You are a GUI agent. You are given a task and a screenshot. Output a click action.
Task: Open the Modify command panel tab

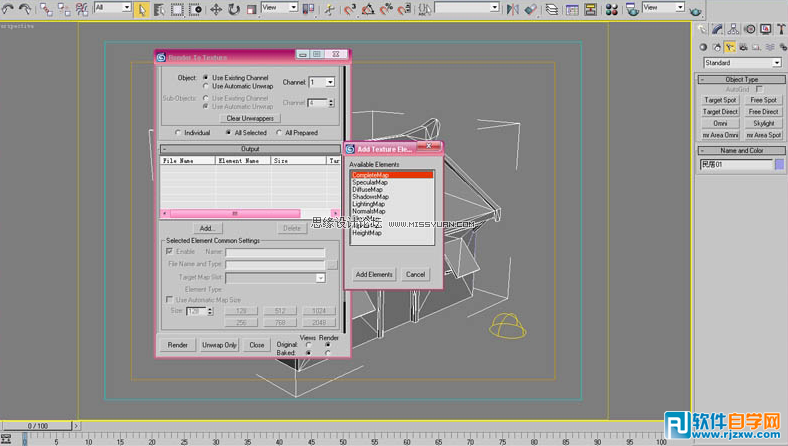716,29
